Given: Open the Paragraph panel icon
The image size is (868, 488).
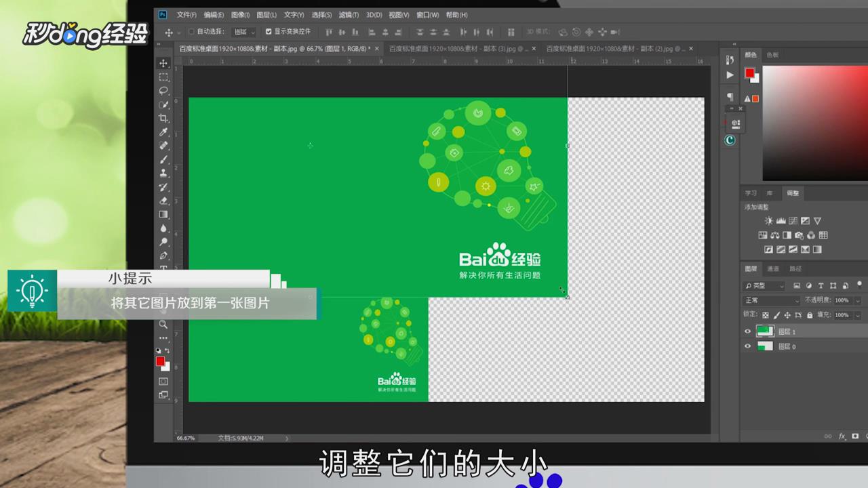Looking at the screenshot, I should click(730, 97).
